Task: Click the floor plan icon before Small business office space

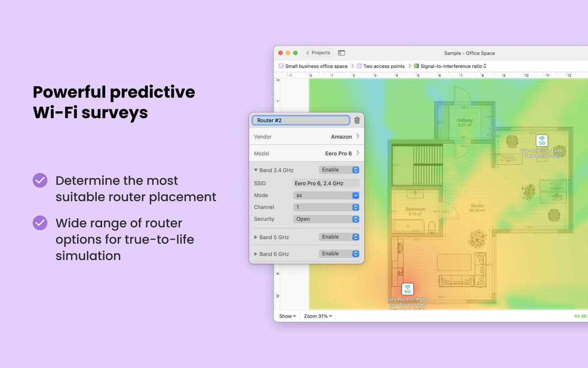Action: pyautogui.click(x=281, y=66)
